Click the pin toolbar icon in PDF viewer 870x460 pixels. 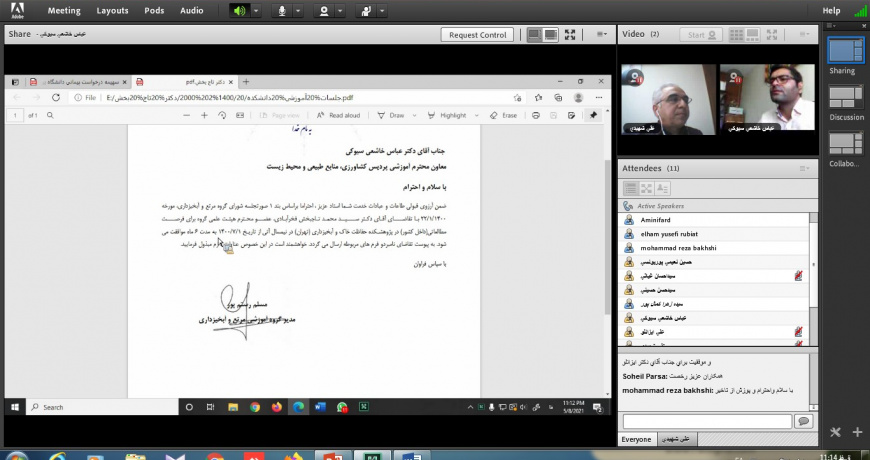pyautogui.click(x=594, y=115)
